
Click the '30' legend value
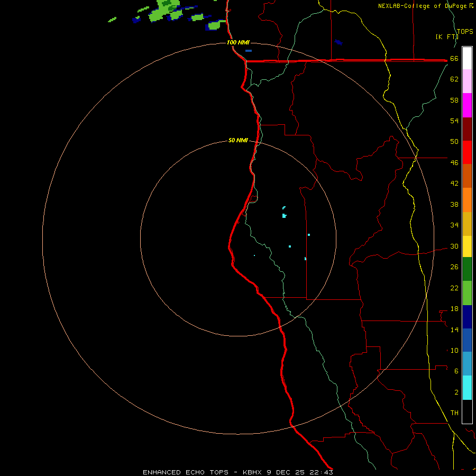point(454,246)
